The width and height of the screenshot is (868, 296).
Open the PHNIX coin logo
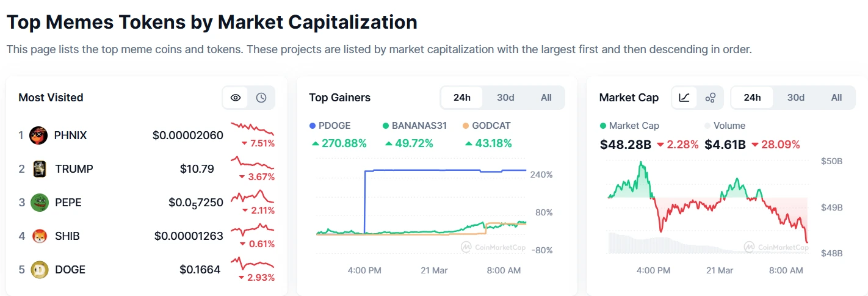click(38, 135)
